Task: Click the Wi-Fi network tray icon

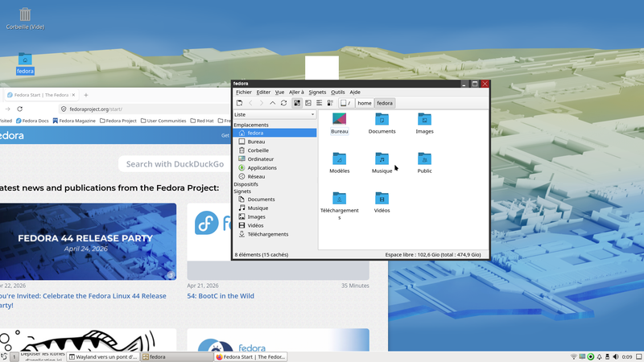Action: pos(574,356)
